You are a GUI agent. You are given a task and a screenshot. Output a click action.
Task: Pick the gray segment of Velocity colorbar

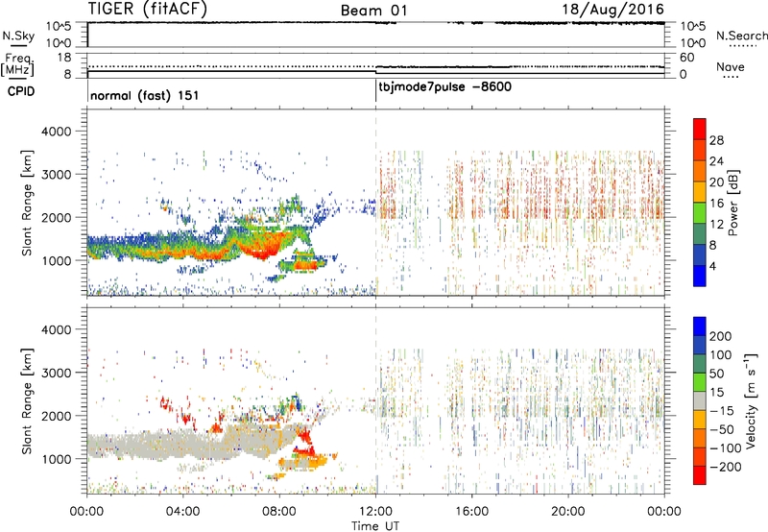coord(700,400)
